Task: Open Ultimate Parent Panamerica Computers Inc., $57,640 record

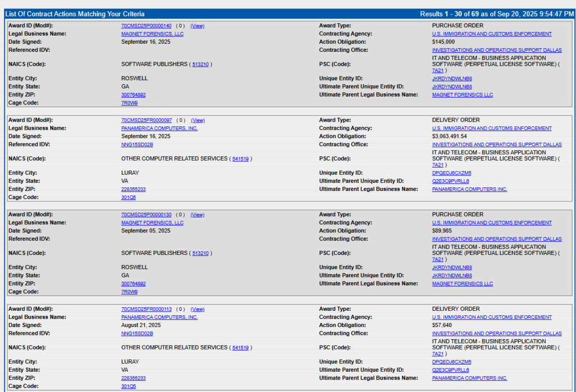Action: pos(469,378)
